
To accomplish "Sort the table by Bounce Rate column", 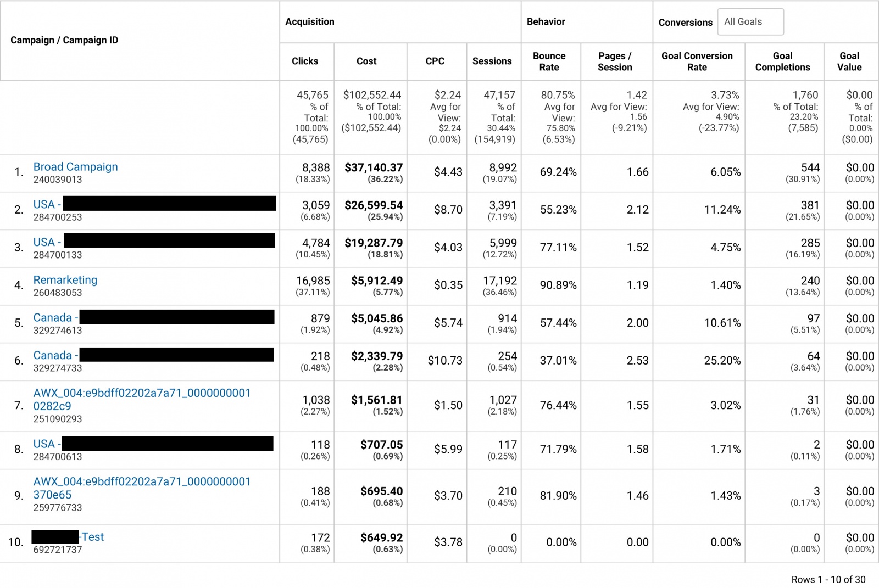I will tap(549, 62).
